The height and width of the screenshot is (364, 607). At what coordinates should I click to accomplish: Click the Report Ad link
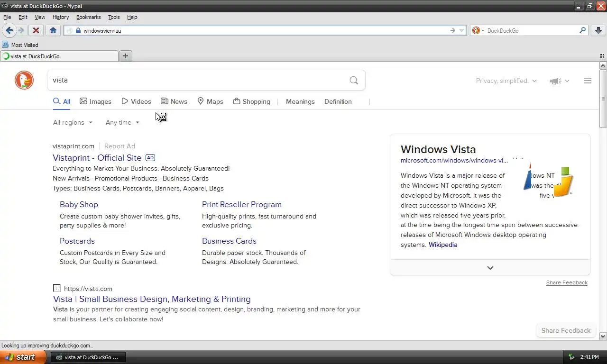point(120,146)
